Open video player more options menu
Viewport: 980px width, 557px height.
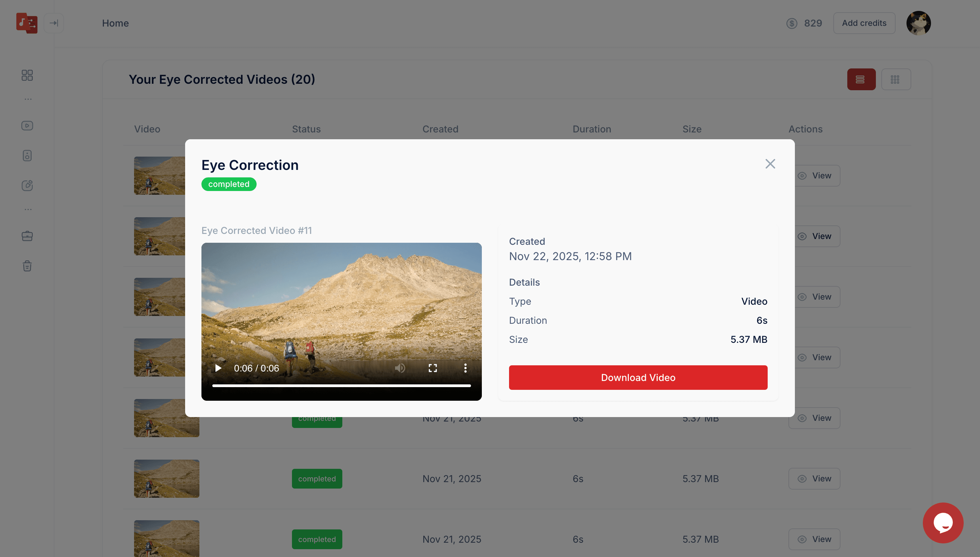point(465,368)
